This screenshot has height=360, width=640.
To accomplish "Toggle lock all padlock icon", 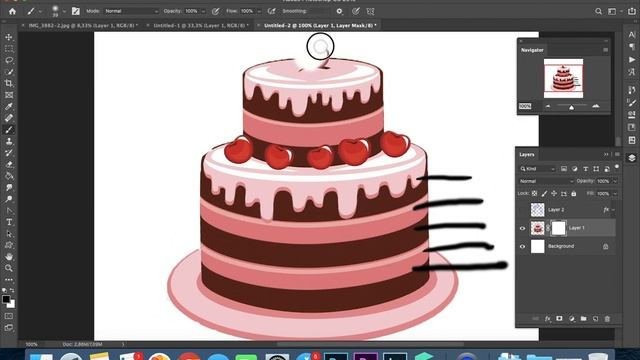I will [573, 193].
